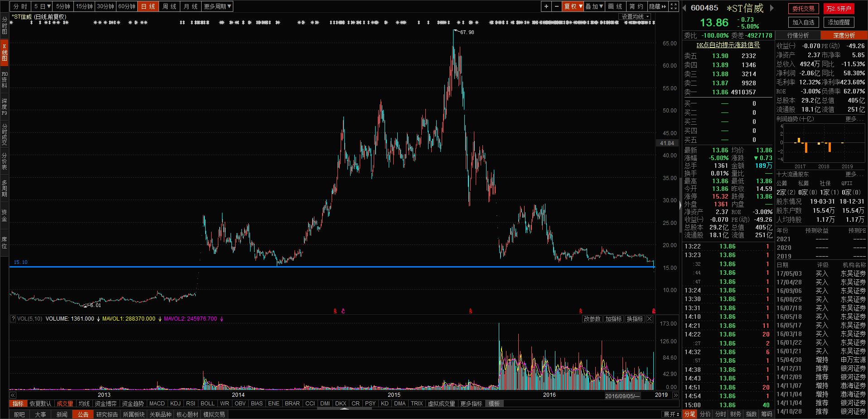Click the question mark help icon beside VOL
This screenshot has width=868, height=419.
13,319
